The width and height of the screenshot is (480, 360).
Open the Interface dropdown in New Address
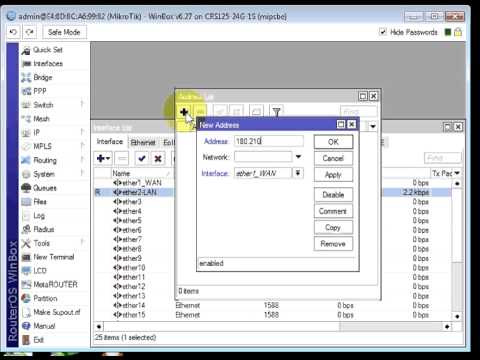click(298, 173)
